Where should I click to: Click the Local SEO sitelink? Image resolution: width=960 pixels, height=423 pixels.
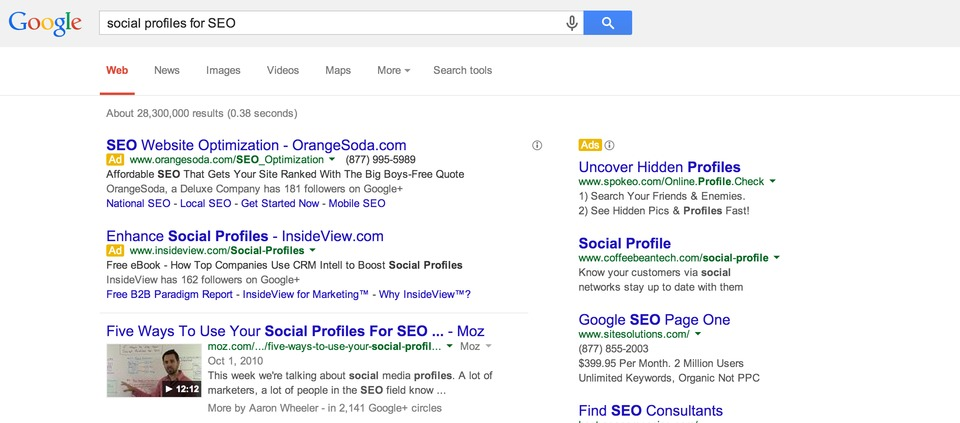(x=206, y=203)
